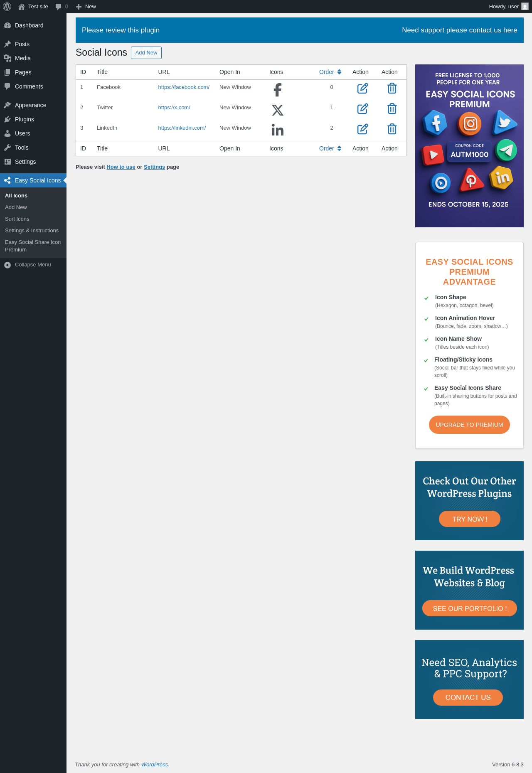This screenshot has width=532, height=773.
Task: Open Easy Social Share Icon Premium
Action: coord(33,246)
